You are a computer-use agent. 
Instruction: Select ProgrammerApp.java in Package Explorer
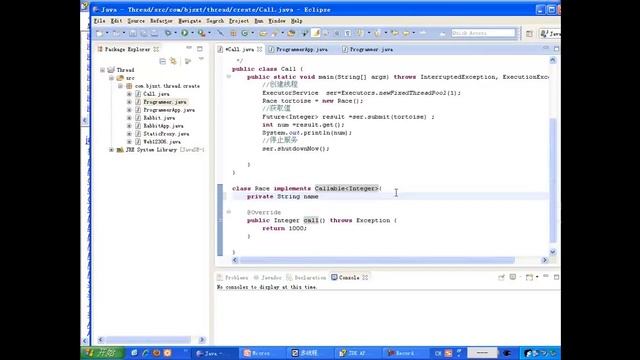(x=169, y=110)
